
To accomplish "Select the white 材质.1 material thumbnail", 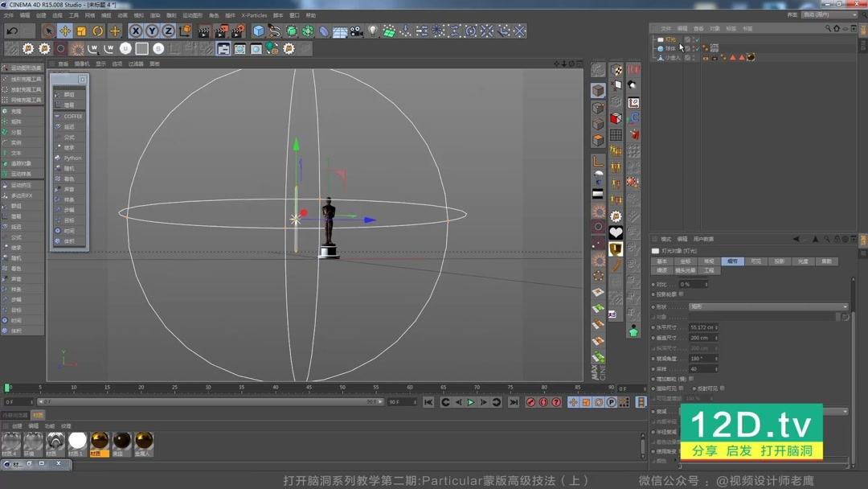I will coord(77,441).
